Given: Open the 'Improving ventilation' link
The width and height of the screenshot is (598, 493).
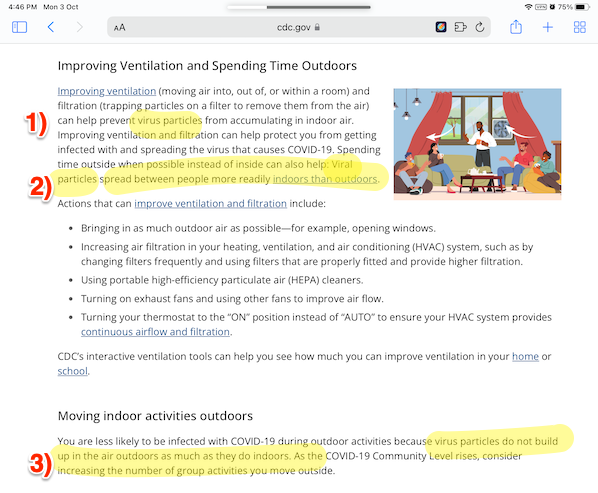Looking at the screenshot, I should click(x=107, y=92).
